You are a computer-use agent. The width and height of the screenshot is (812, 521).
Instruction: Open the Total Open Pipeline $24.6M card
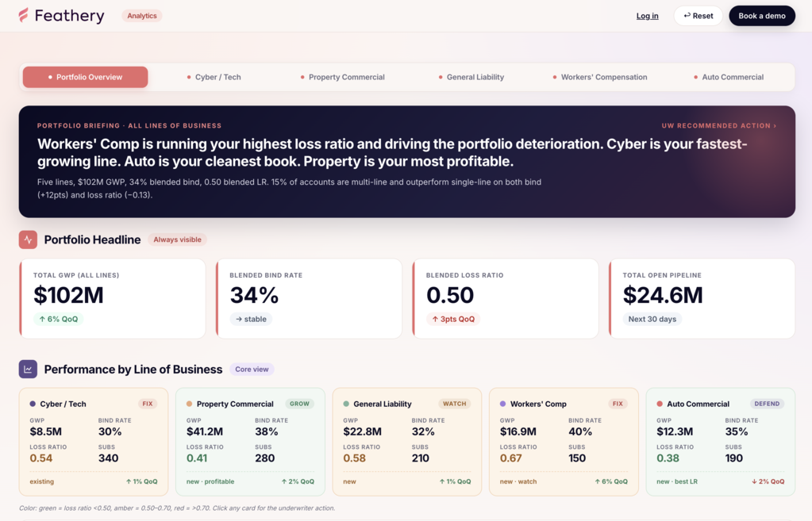coord(702,299)
